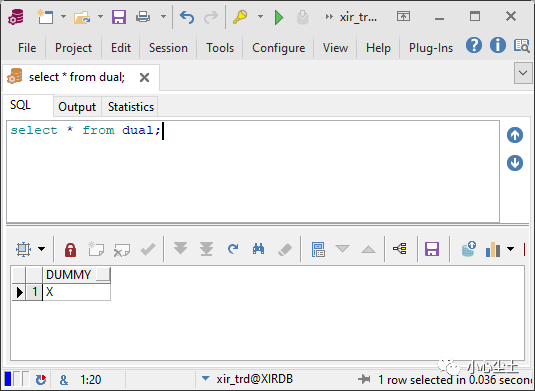The width and height of the screenshot is (535, 391).
Task: Click the bar chart icon
Action: click(x=493, y=249)
